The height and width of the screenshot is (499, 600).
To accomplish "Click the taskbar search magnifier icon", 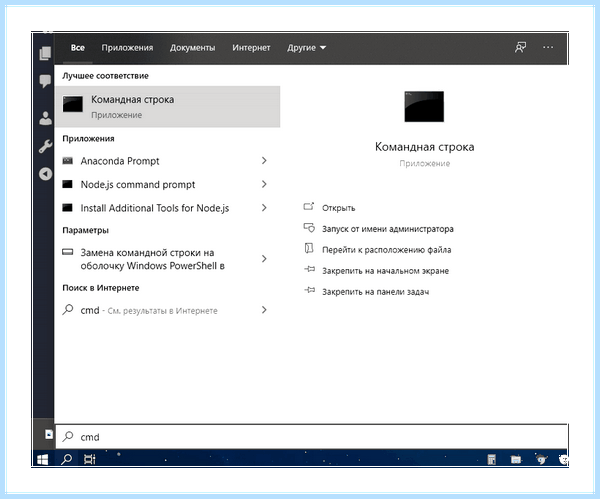I will tap(67, 459).
